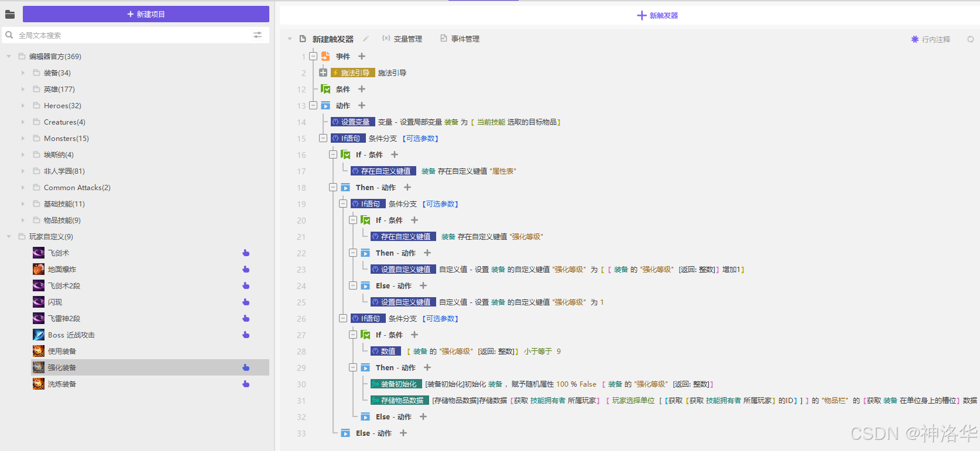Click 设置自定义键值 tag on line 23
This screenshot has height=451, width=980.
(x=403, y=269)
